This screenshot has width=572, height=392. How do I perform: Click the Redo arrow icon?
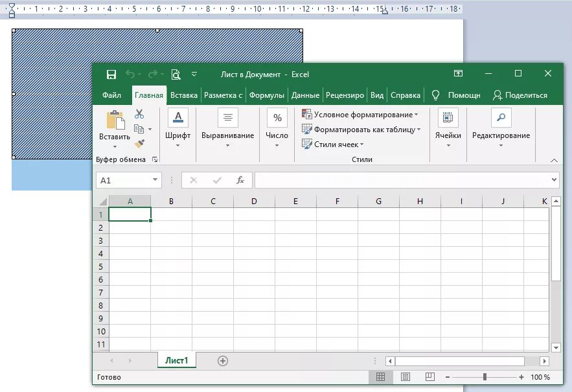tap(152, 75)
